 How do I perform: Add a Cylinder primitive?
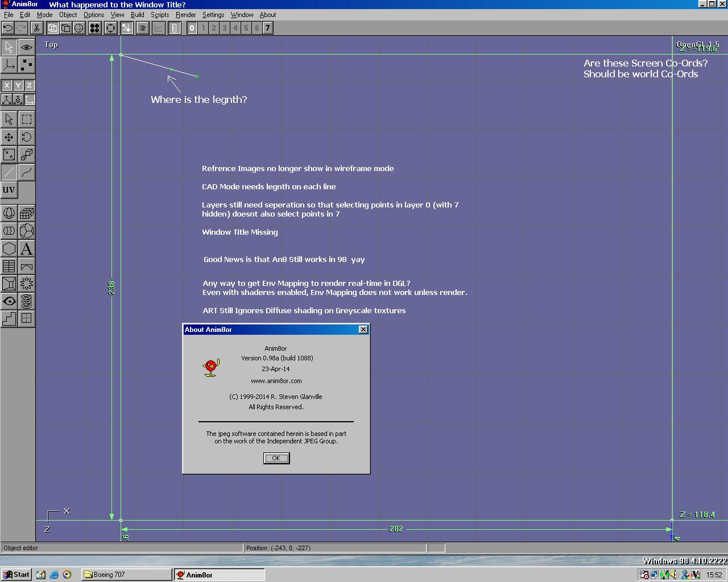(x=9, y=231)
